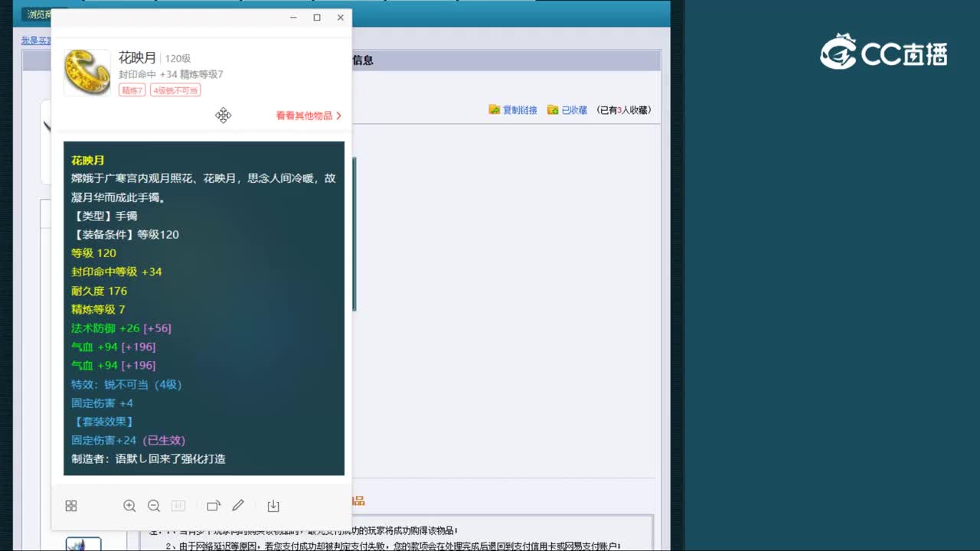Click the 已收藏 link in browser page

(x=574, y=110)
